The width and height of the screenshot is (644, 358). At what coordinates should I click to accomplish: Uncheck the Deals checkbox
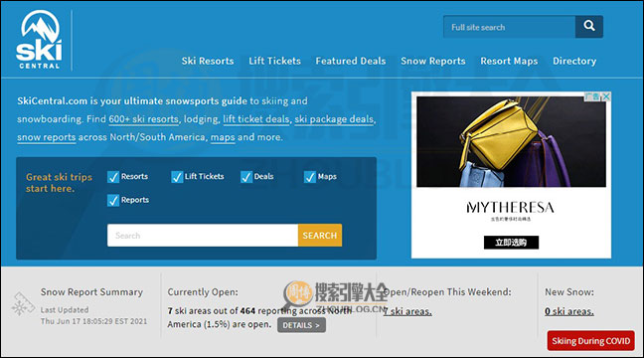tap(246, 177)
